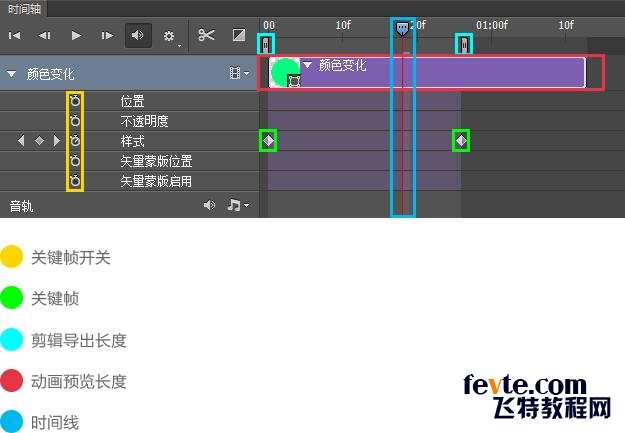Select the 不透明度 property row

click(130, 121)
